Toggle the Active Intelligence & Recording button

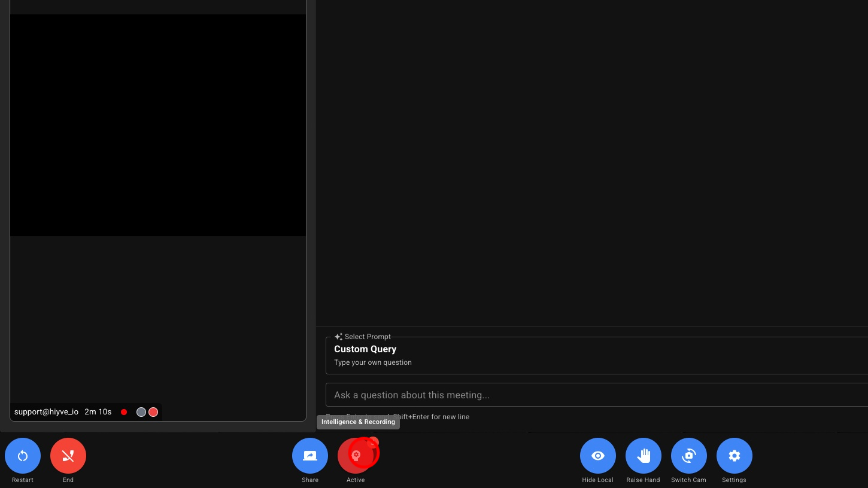click(356, 456)
